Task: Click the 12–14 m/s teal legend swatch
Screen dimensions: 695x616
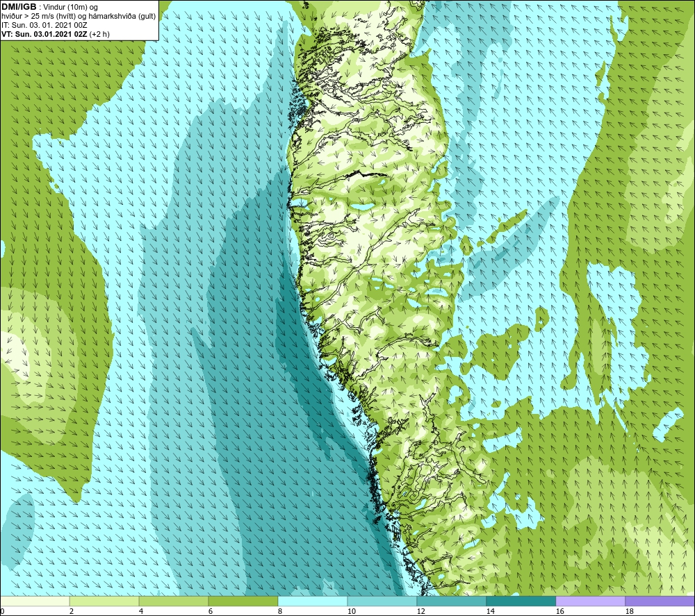Action: tap(451, 601)
